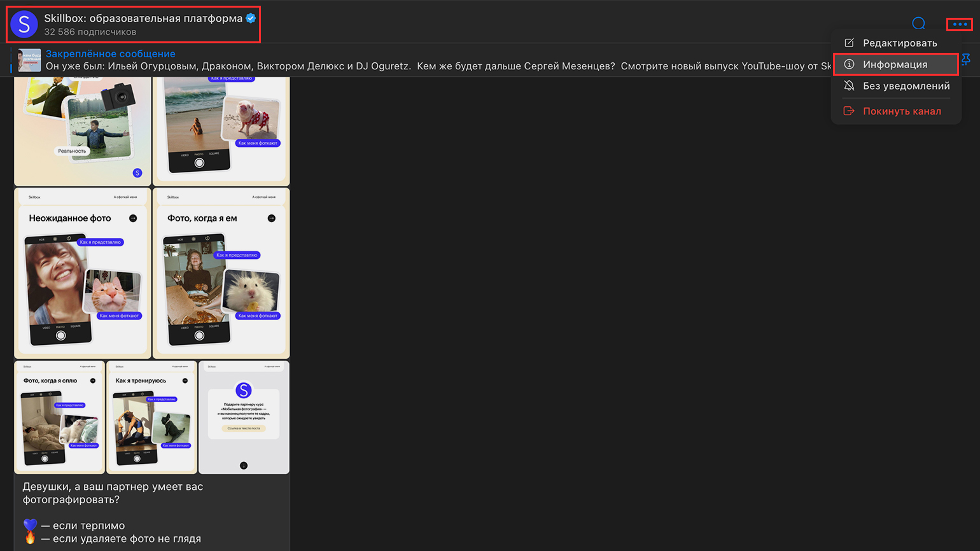Click the verified badge next to channel name
Image resolution: width=980 pixels, height=551 pixels.
coord(251,18)
